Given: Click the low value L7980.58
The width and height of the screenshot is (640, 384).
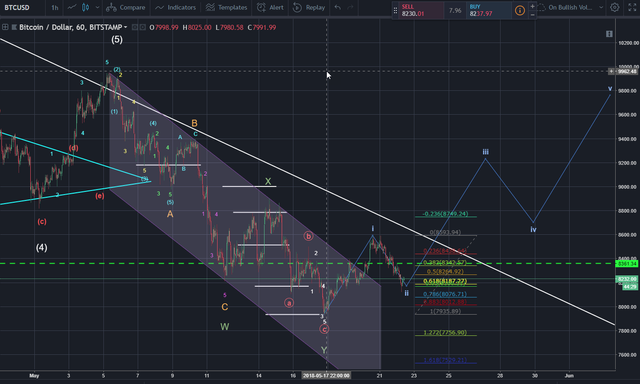Looking at the screenshot, I should pyautogui.click(x=229, y=28).
